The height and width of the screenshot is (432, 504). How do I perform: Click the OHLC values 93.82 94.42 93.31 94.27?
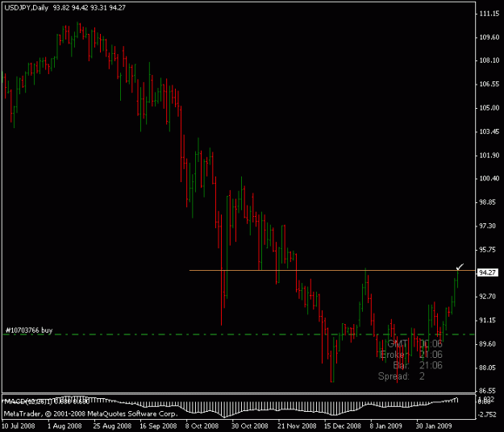click(89, 8)
